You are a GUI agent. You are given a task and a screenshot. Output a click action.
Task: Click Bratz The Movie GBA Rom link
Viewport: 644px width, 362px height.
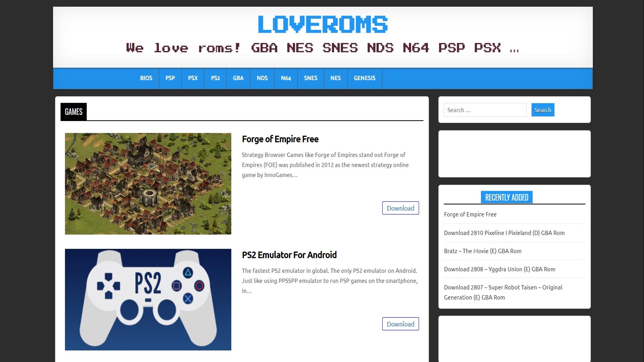[483, 251]
